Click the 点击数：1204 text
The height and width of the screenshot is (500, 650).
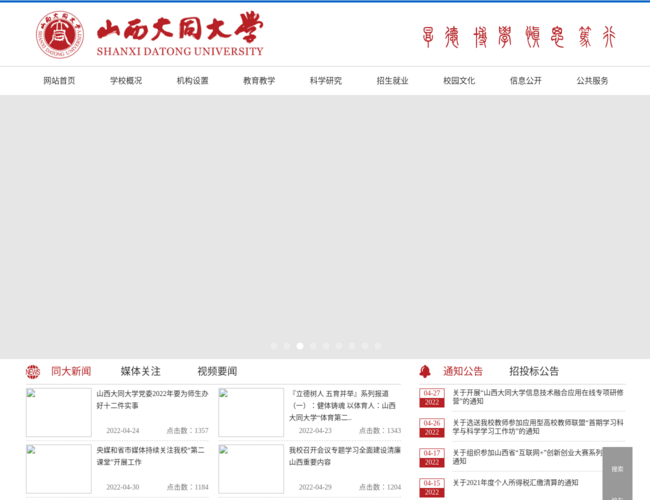click(x=380, y=487)
